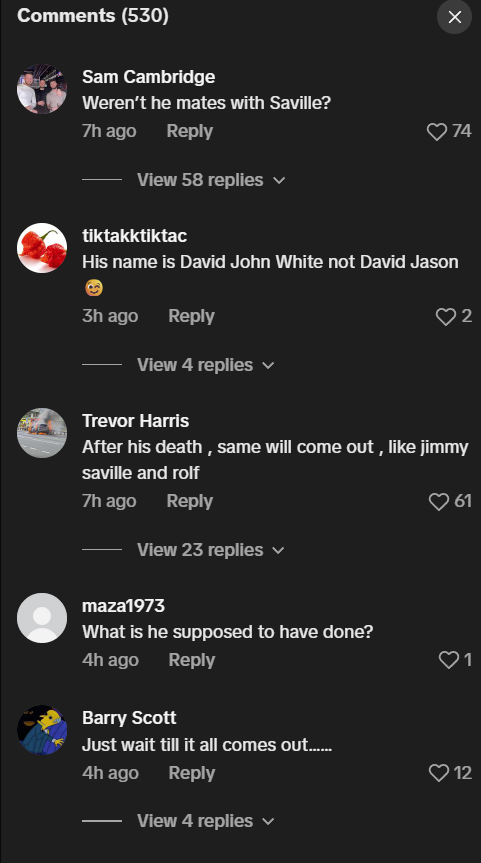Like maza1973's comment heart icon
481x863 pixels.
coord(449,660)
